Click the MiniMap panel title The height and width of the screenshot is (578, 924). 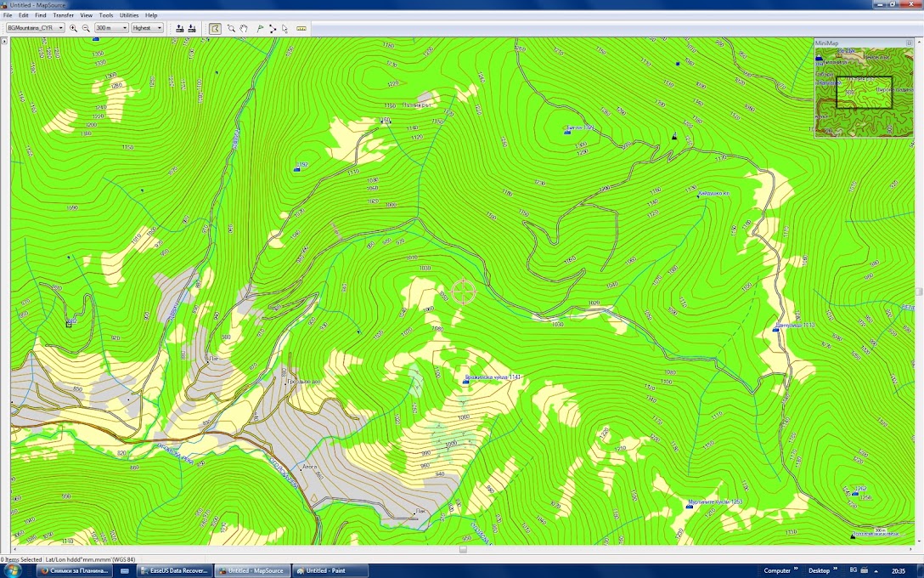click(x=827, y=43)
